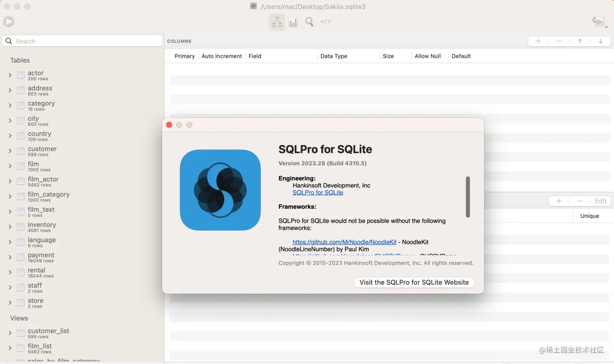This screenshot has width=614, height=364.
Task: Close the About dialog with red button
Action: 169,125
